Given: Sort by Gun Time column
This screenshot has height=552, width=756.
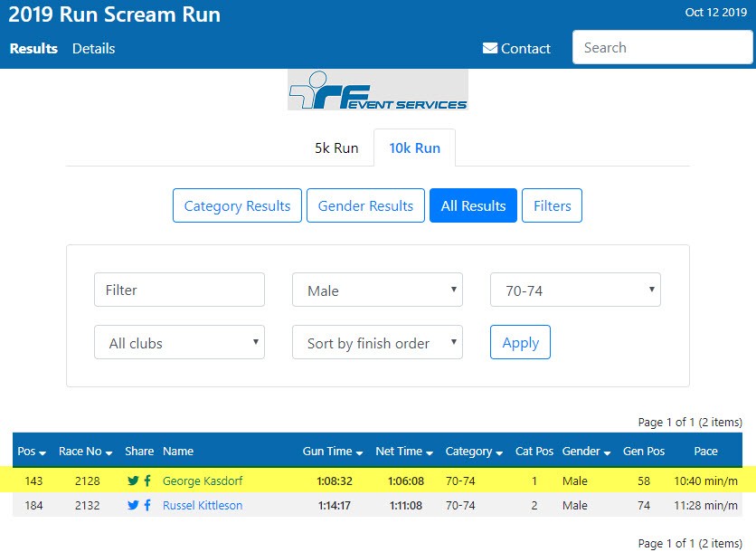Looking at the screenshot, I should [332, 452].
